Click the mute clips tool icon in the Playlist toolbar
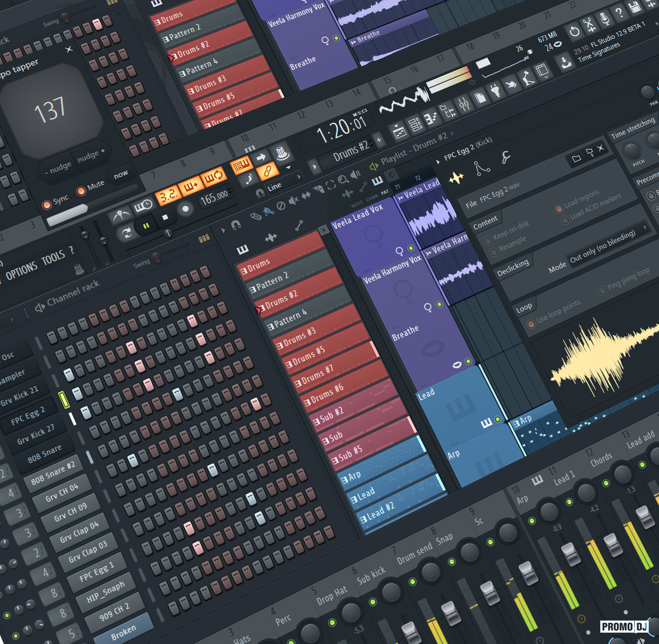 (293, 200)
